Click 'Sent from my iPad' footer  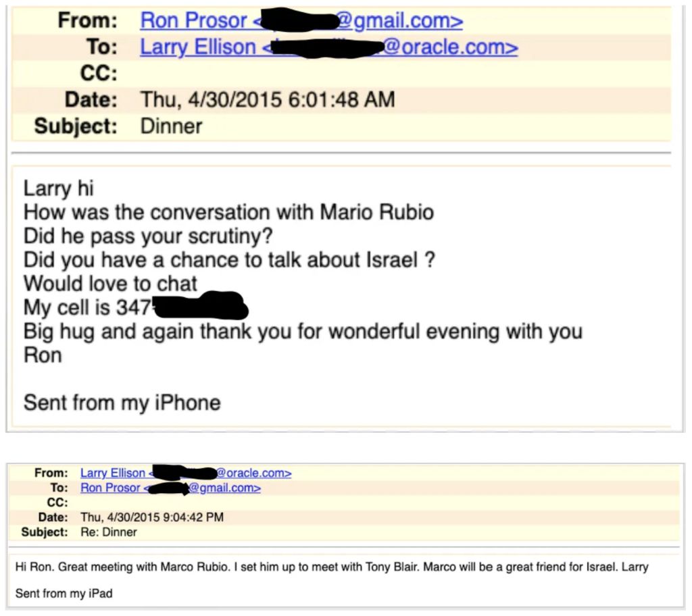click(64, 594)
